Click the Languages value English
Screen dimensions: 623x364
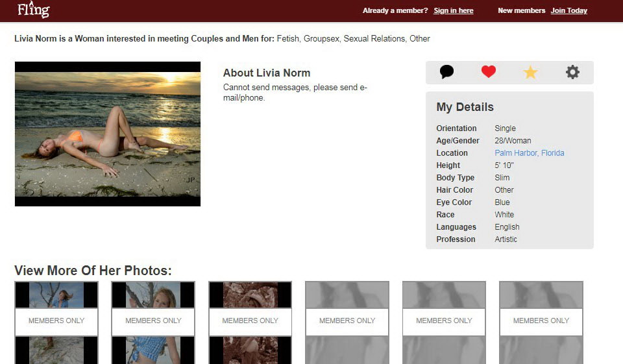(507, 227)
